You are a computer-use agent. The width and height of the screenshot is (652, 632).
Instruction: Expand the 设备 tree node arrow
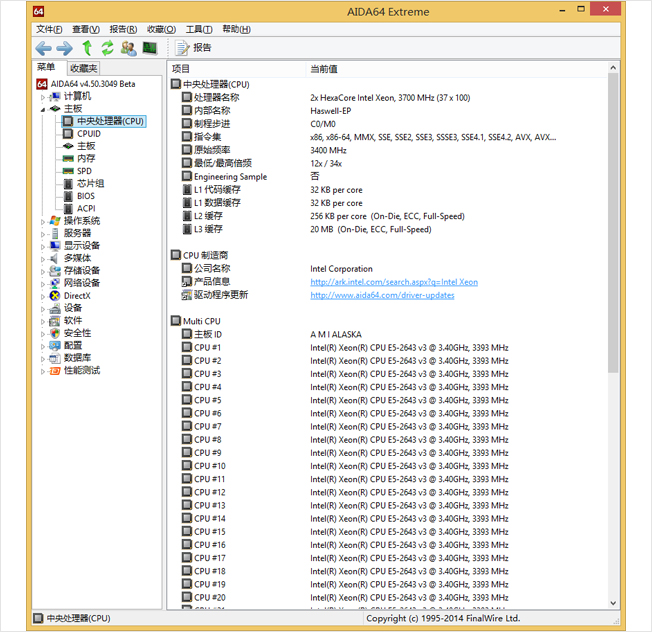tap(42, 309)
